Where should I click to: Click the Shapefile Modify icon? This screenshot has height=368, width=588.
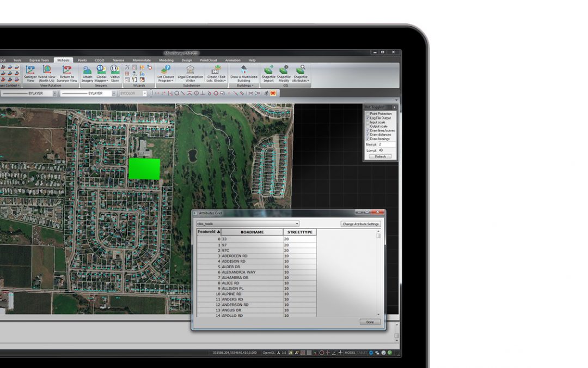(284, 70)
